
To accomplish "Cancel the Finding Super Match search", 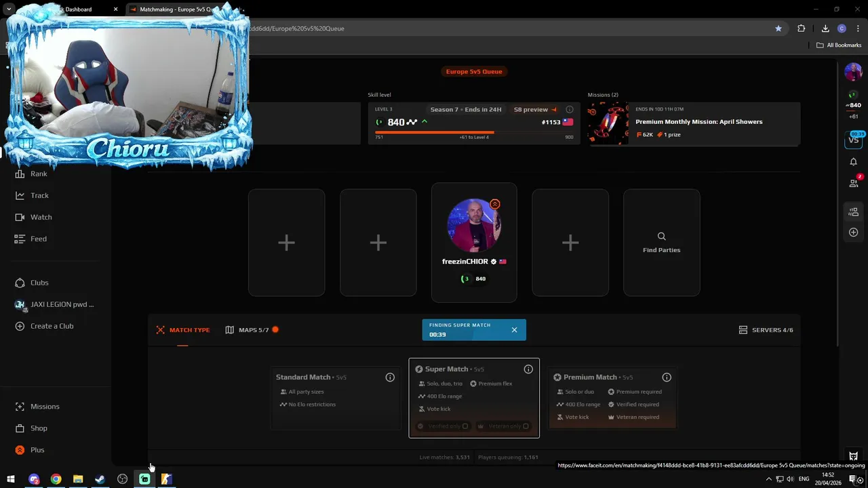I will click(x=514, y=330).
